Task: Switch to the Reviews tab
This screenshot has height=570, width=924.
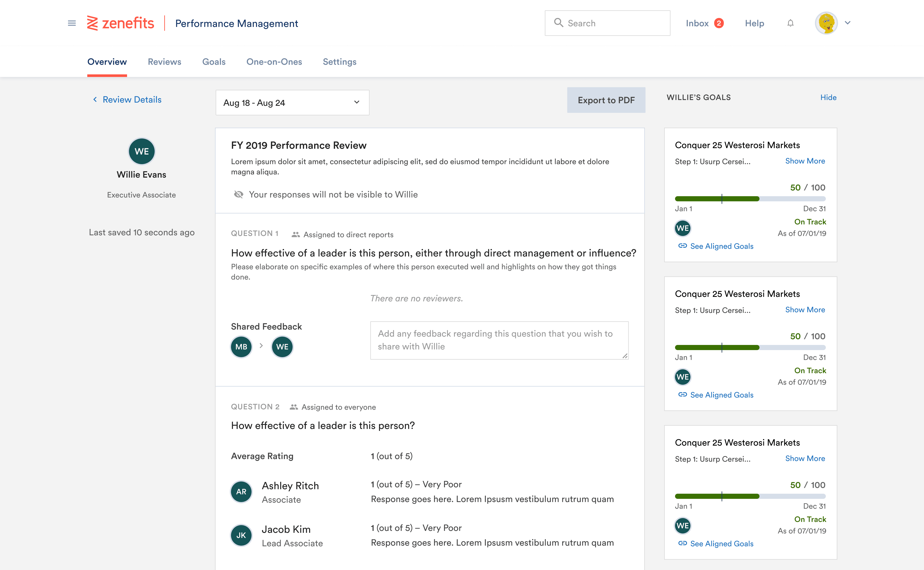Action: [164, 62]
